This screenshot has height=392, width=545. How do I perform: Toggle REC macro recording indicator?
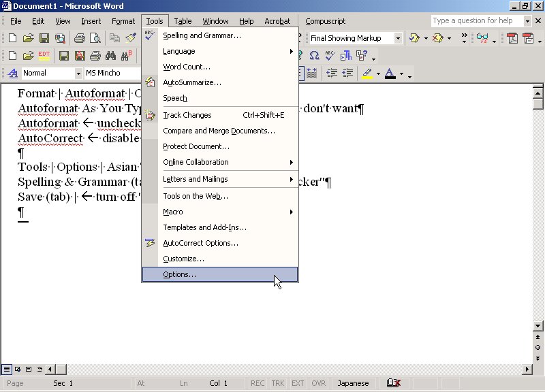coord(258,383)
